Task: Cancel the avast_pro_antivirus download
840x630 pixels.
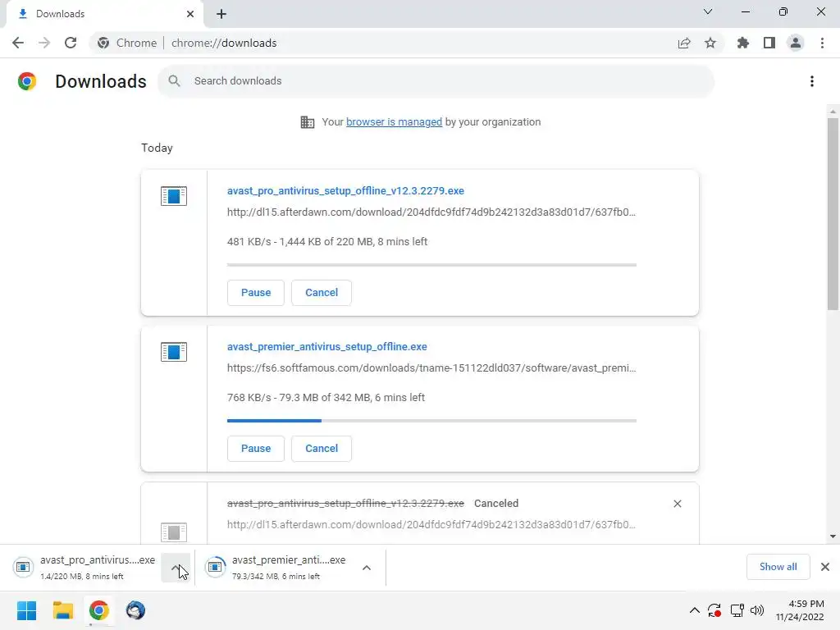Action: click(322, 293)
